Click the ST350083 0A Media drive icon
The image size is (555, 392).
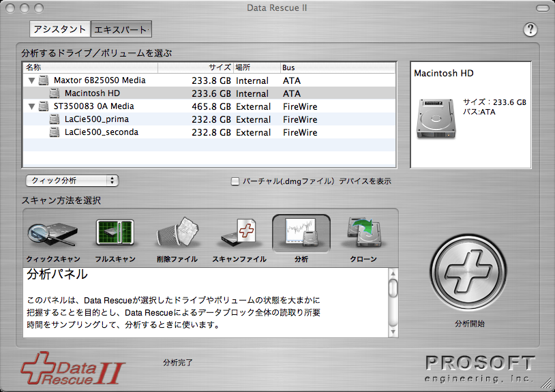point(44,106)
